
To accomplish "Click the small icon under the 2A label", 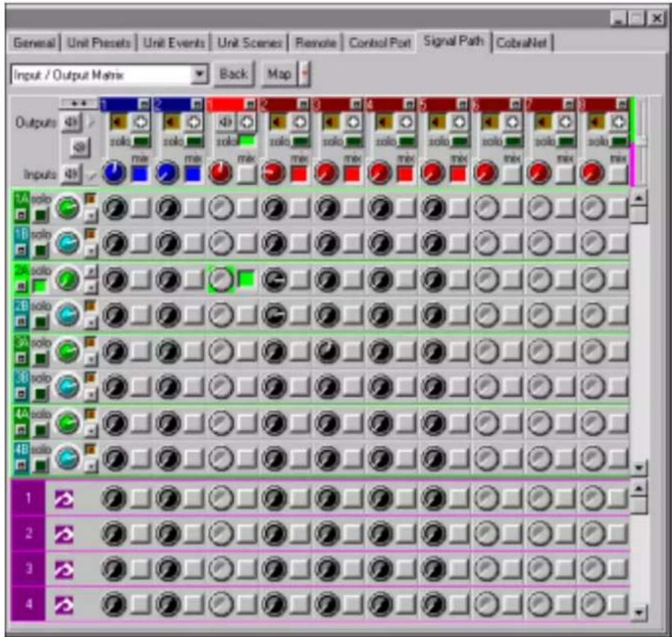I will (21, 287).
